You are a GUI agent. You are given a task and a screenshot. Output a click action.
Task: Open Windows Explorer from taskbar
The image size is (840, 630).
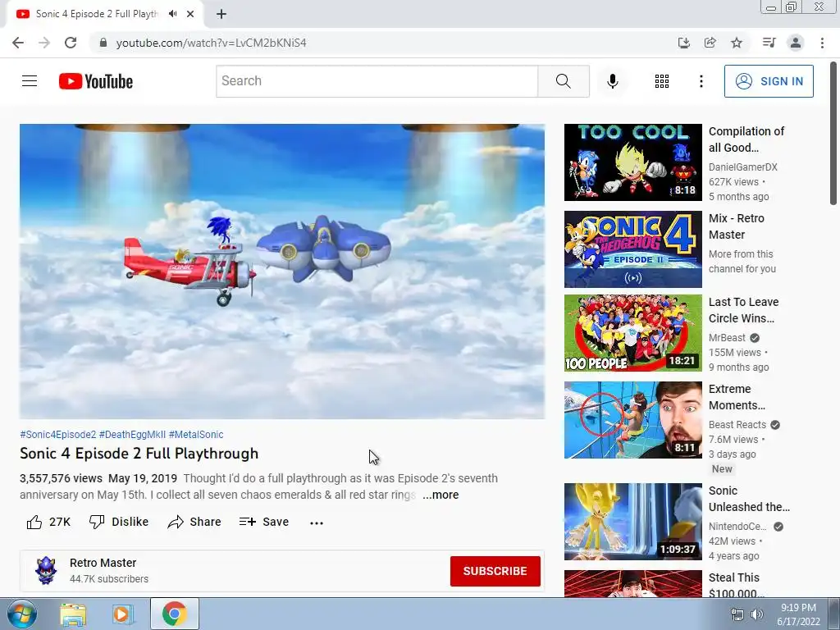(73, 614)
